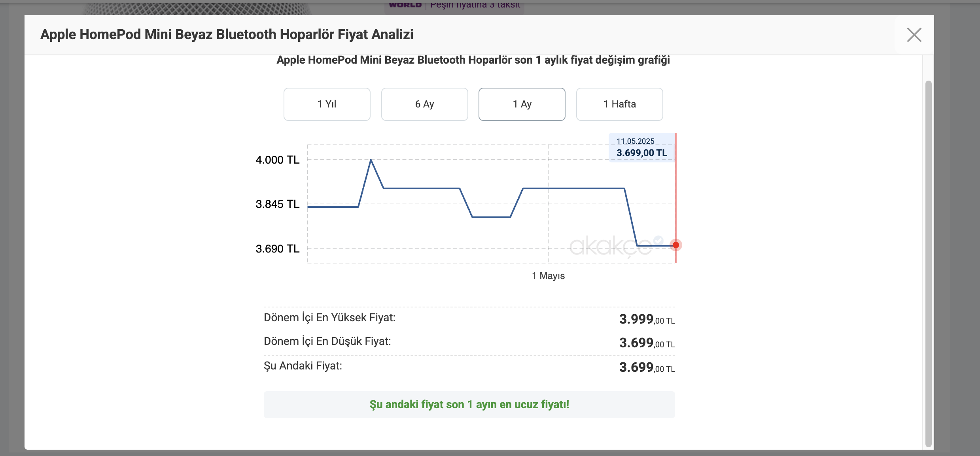This screenshot has height=456, width=980.
Task: Click the Şu Andaki Fiyat label
Action: coord(303,366)
